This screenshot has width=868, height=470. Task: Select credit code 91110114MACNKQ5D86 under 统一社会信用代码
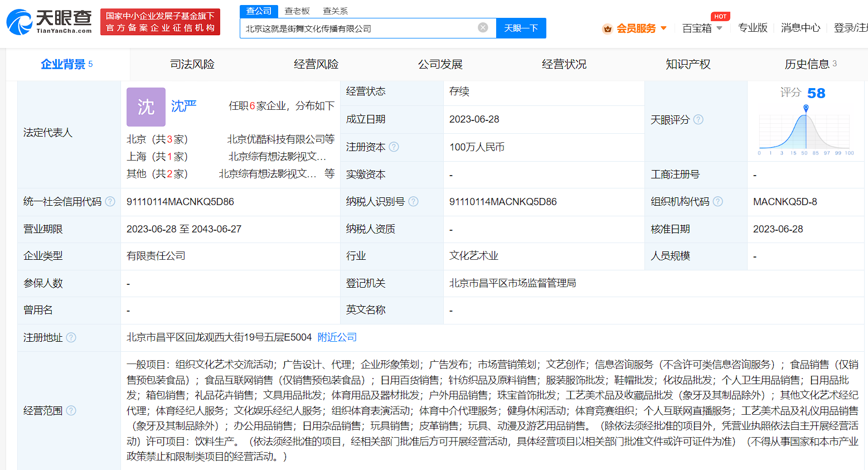(x=180, y=202)
